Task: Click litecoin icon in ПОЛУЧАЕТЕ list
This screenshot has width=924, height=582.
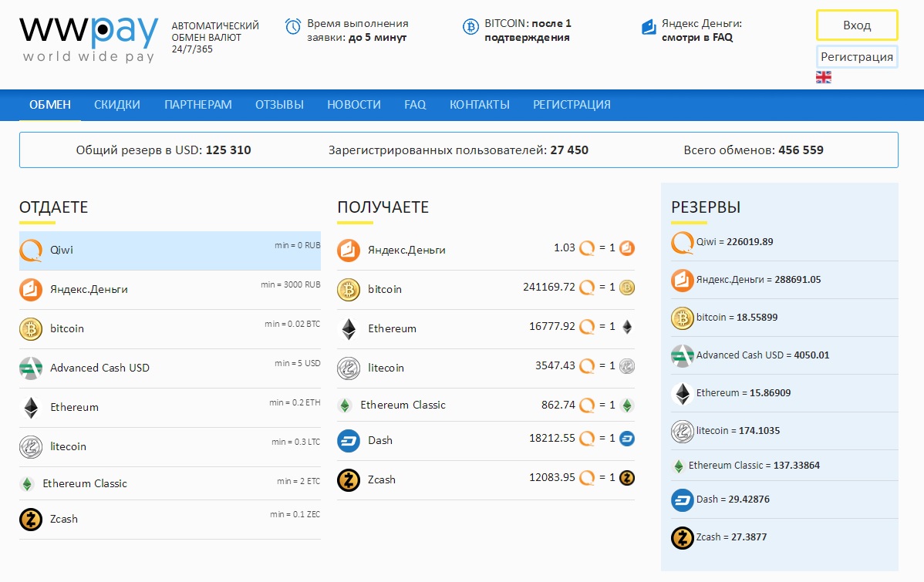Action: pos(349,368)
